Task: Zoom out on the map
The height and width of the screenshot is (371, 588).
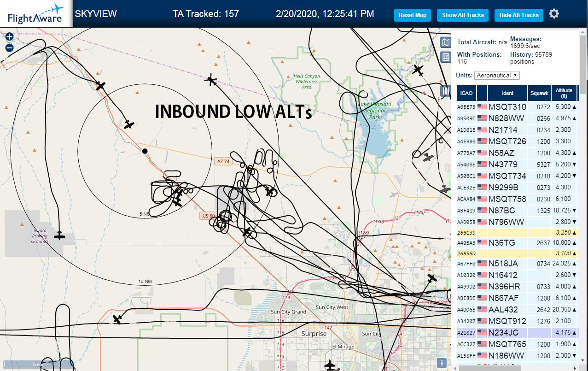Action: 9,47
